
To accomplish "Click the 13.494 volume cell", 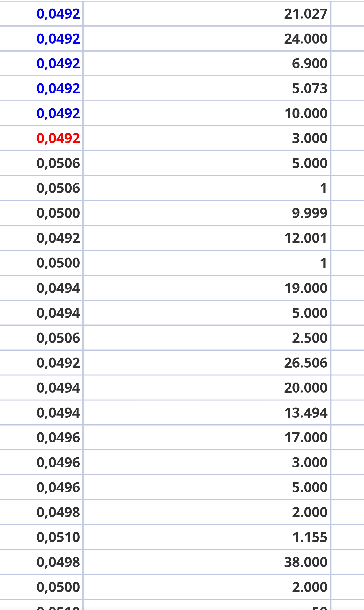I will click(x=207, y=413).
